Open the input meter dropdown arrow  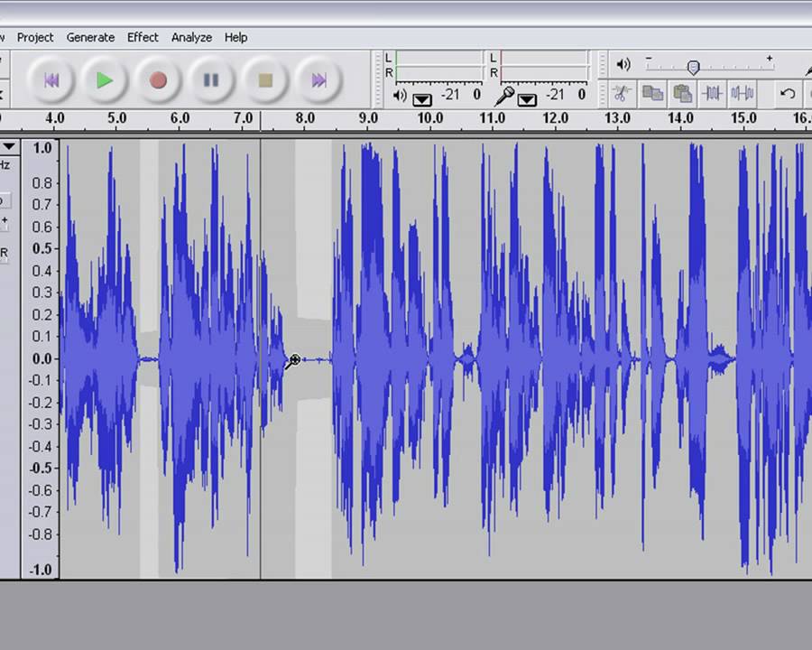(x=527, y=99)
